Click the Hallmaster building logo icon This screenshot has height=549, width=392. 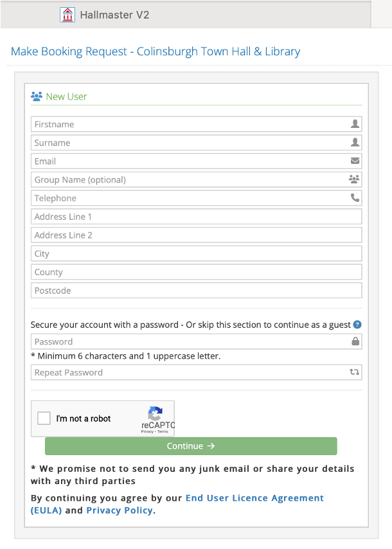pyautogui.click(x=67, y=15)
